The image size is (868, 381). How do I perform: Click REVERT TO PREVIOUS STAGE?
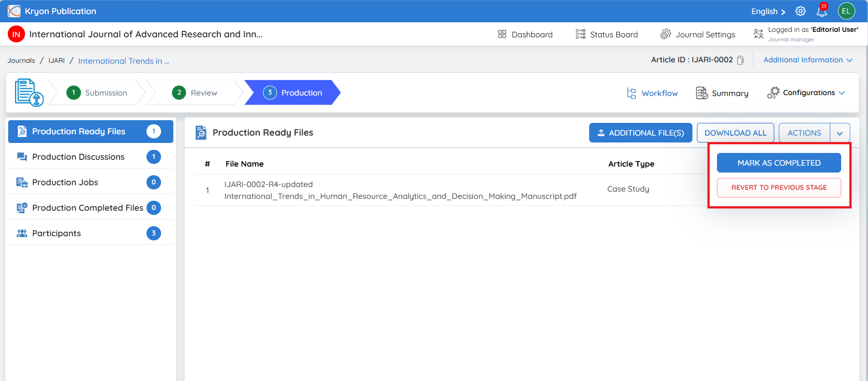tap(779, 188)
